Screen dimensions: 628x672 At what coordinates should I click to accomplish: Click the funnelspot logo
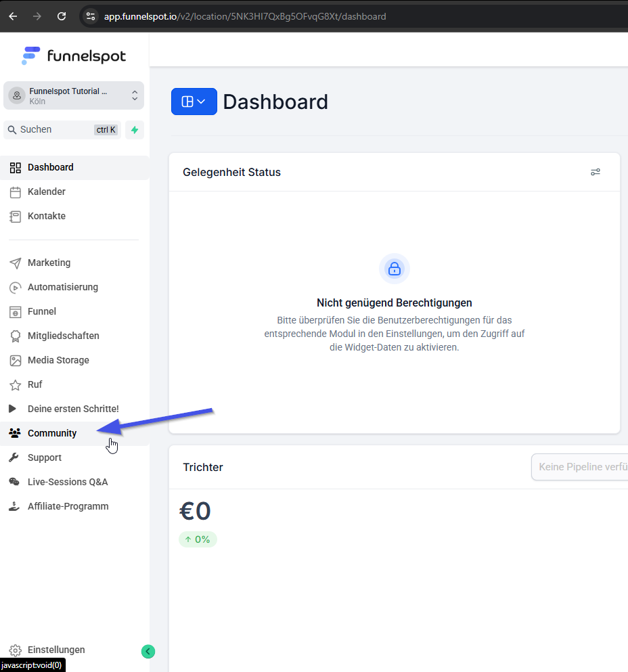coord(74,55)
